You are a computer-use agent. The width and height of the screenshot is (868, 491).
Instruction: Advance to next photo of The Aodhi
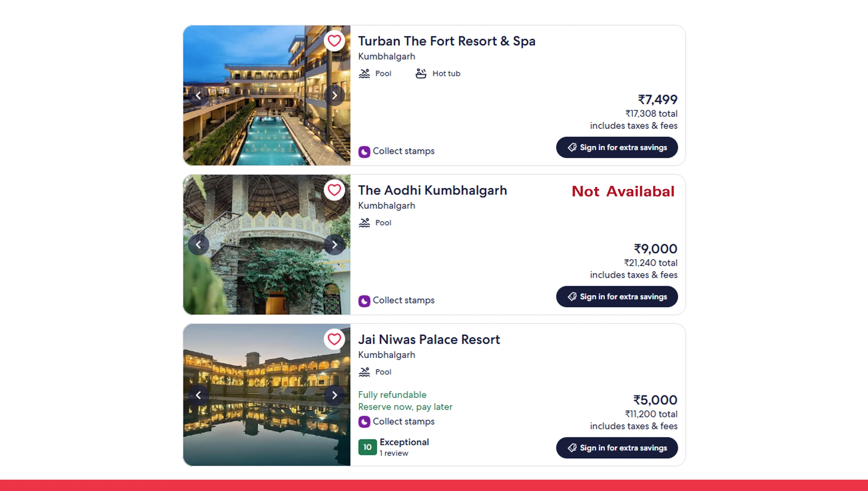tap(334, 245)
